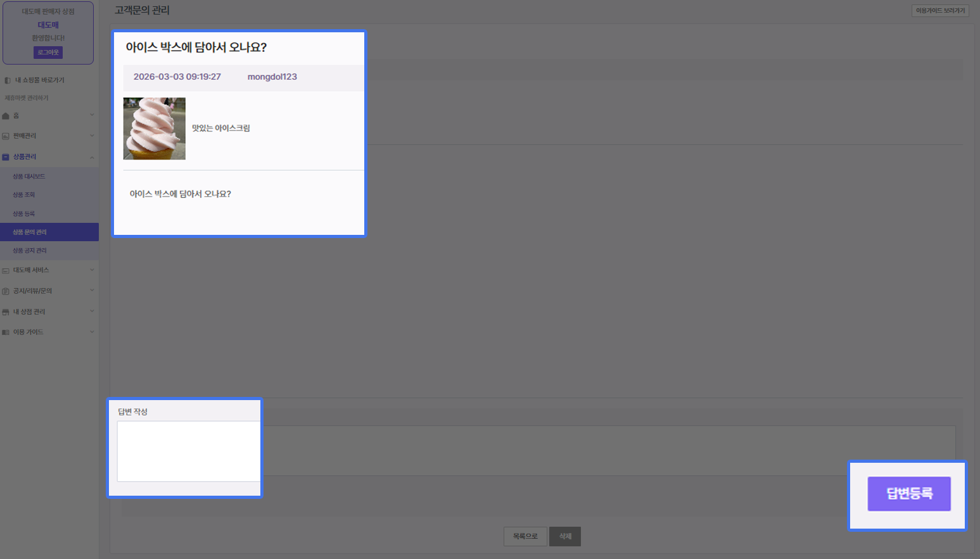Click the 공지/리뷰/문의 clipboard icon
The image size is (980, 559).
(x=6, y=291)
